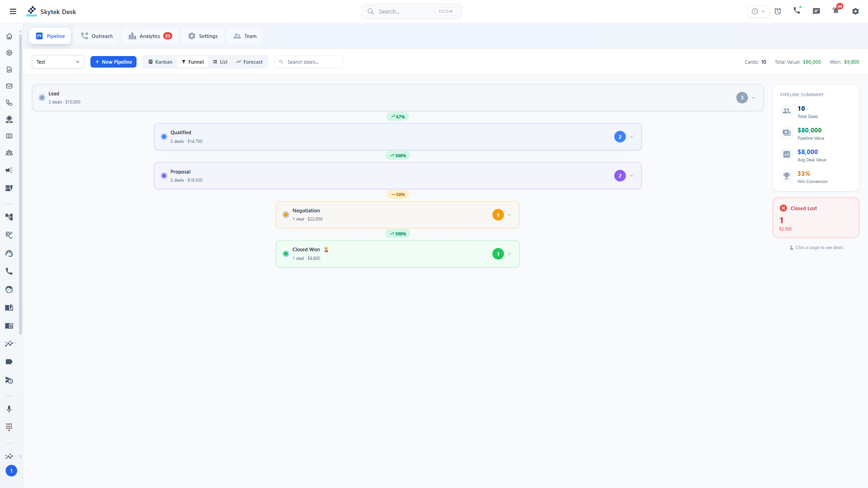Select the radio circle beside Closed Won
The image size is (868, 488).
[x=286, y=253]
